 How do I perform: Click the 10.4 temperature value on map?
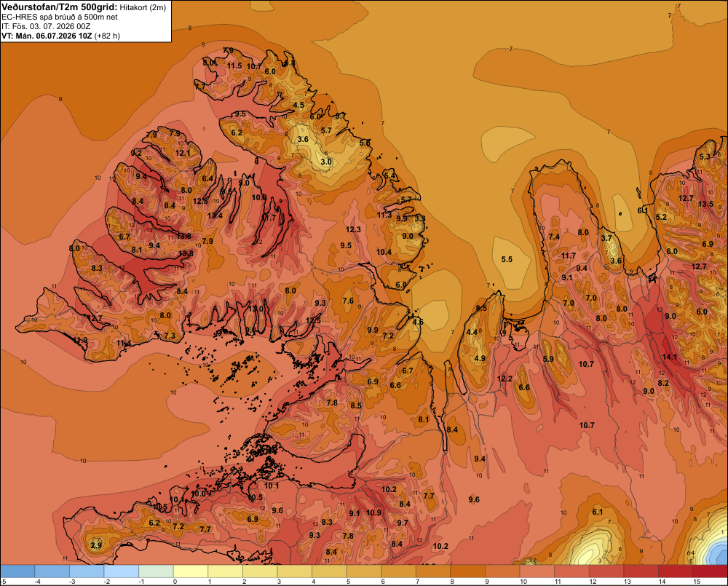click(384, 252)
